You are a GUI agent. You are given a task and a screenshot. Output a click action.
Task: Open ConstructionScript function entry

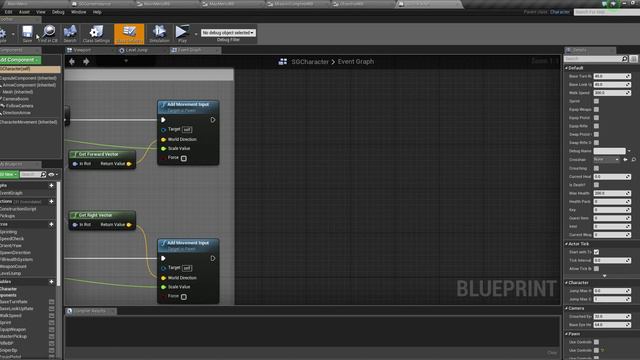(x=18, y=209)
